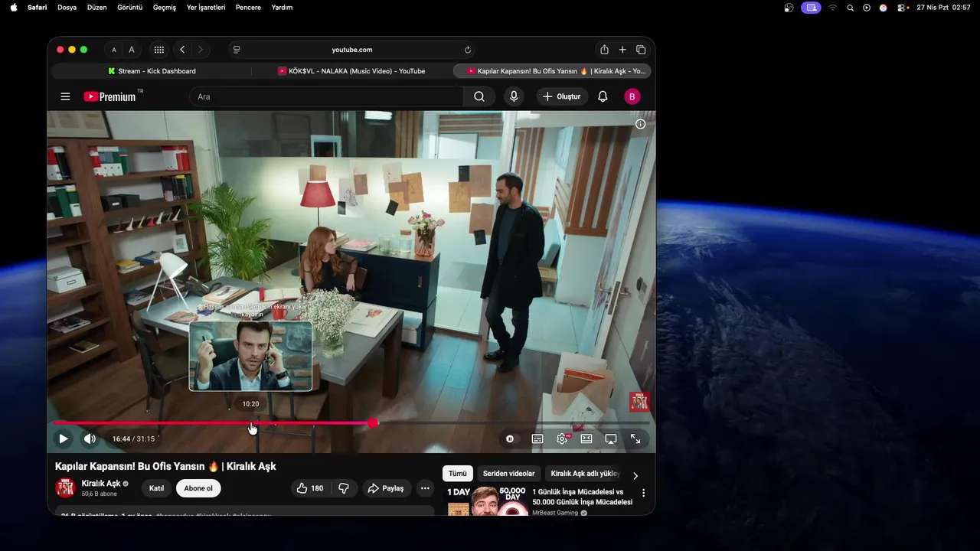980x551 pixels.
Task: Go back in Safari history
Action: 182,50
